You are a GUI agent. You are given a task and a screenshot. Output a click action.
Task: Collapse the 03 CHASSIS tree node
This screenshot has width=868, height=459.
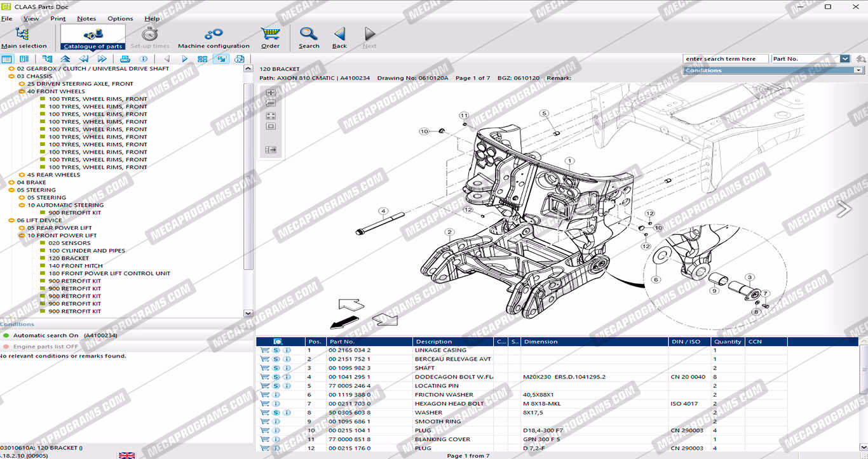click(11, 76)
